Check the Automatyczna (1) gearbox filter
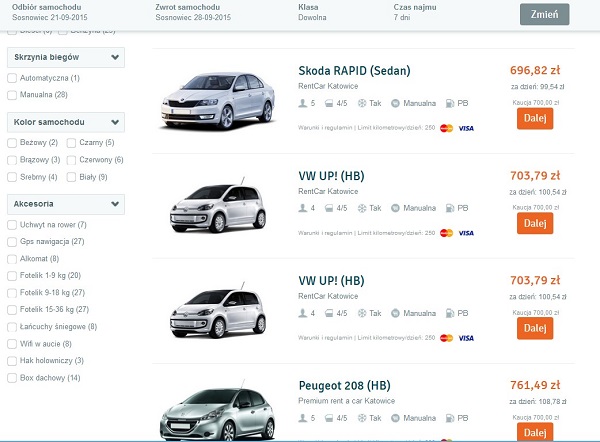Viewport: 600px width, 442px height. coord(12,78)
